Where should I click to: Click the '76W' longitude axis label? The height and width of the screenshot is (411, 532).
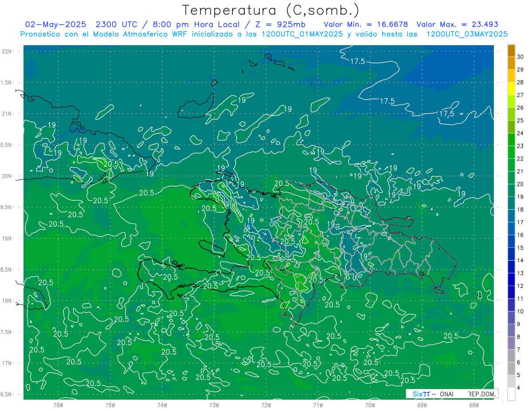(x=58, y=405)
